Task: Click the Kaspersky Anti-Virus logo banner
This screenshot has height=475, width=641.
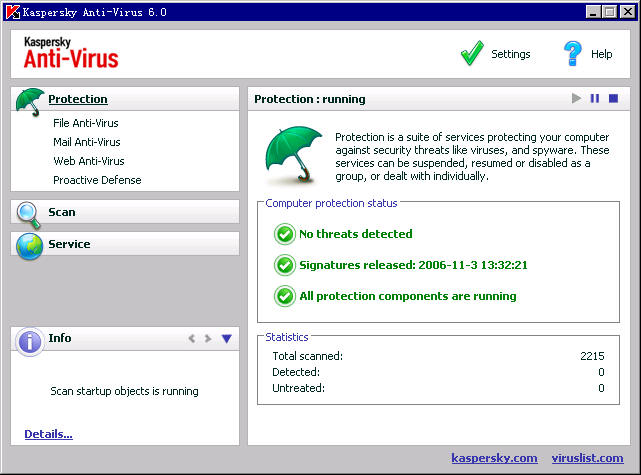Action: [x=71, y=53]
